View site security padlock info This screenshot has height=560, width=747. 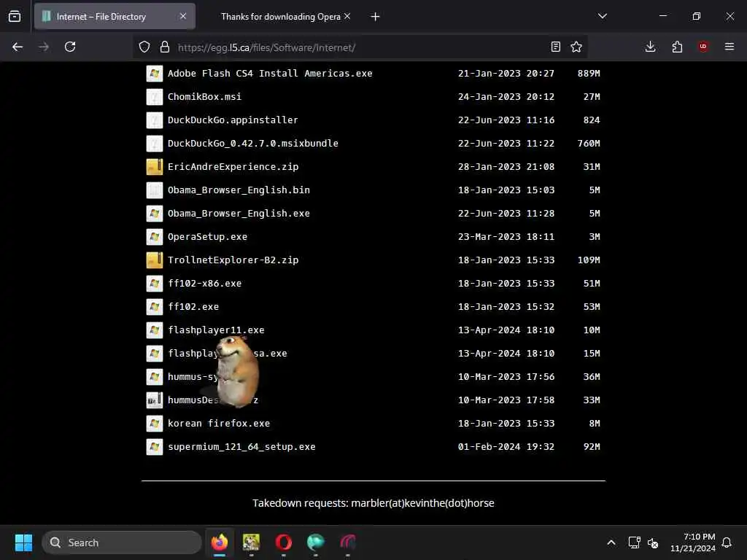pyautogui.click(x=165, y=47)
